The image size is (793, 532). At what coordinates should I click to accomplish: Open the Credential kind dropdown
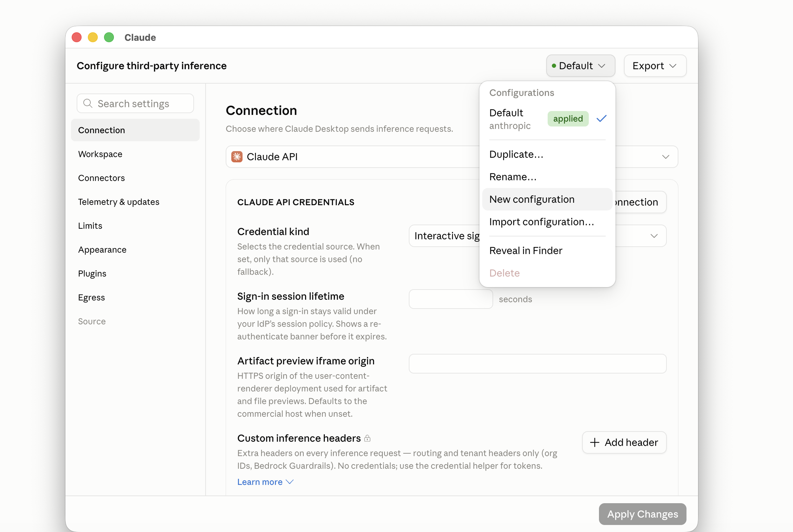537,236
